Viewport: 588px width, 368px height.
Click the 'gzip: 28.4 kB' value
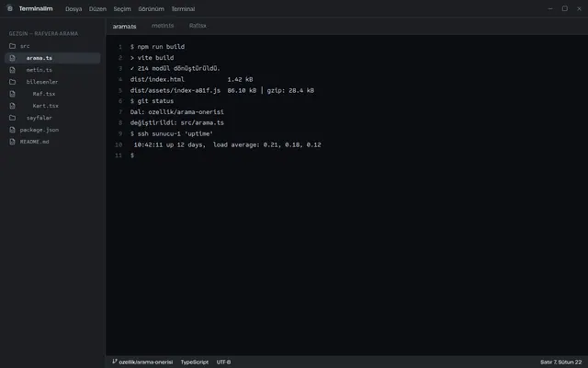coord(290,90)
